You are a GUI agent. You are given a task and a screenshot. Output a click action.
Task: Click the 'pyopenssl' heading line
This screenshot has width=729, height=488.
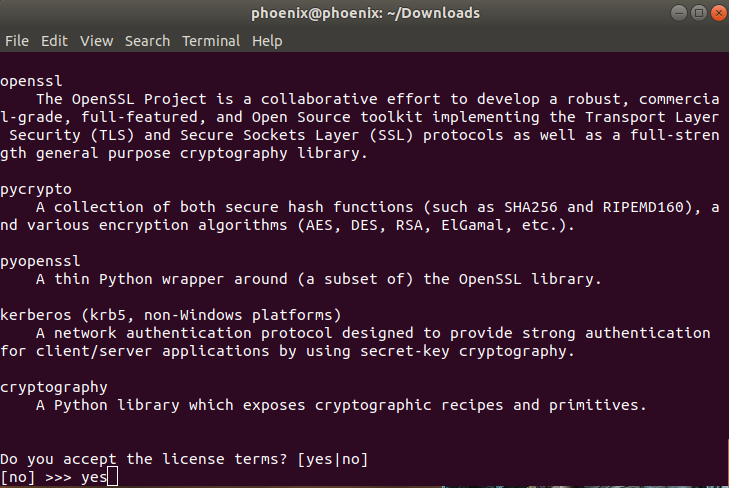tap(40, 262)
